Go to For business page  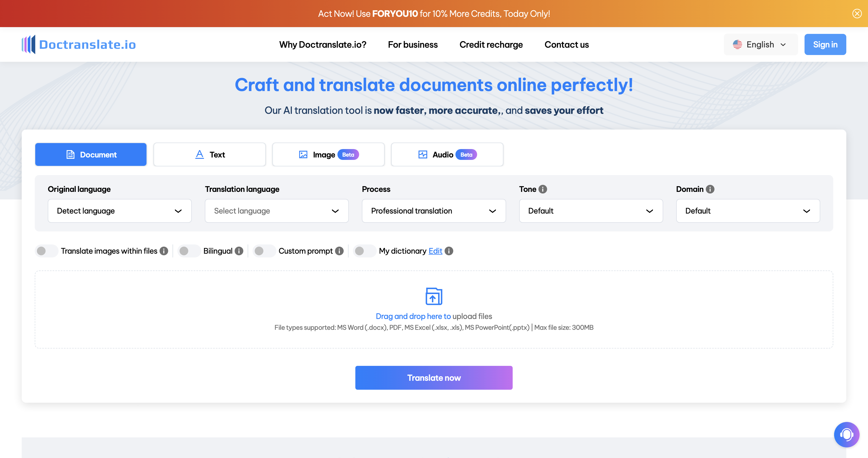[x=413, y=44]
